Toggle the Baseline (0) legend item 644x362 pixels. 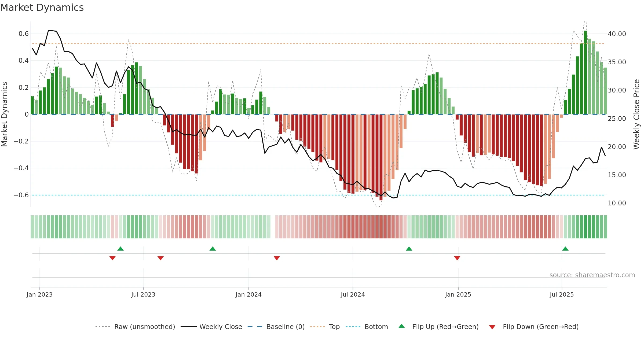click(x=276, y=327)
